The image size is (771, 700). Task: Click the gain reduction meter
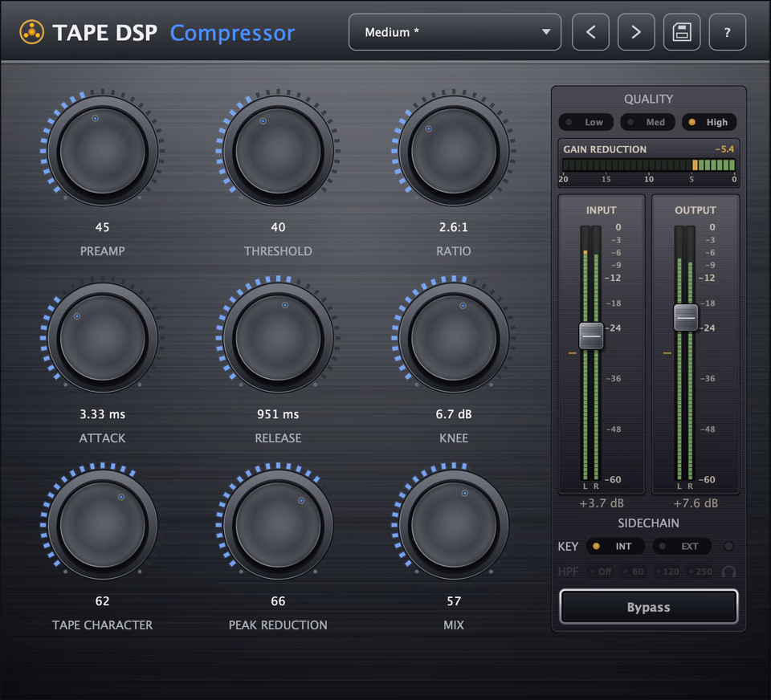pos(649,165)
